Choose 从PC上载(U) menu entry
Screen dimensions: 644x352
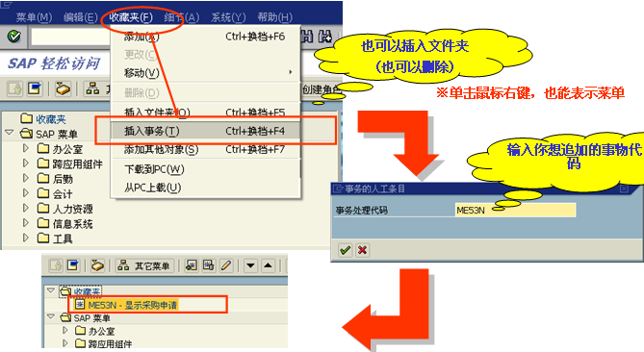(x=205, y=188)
